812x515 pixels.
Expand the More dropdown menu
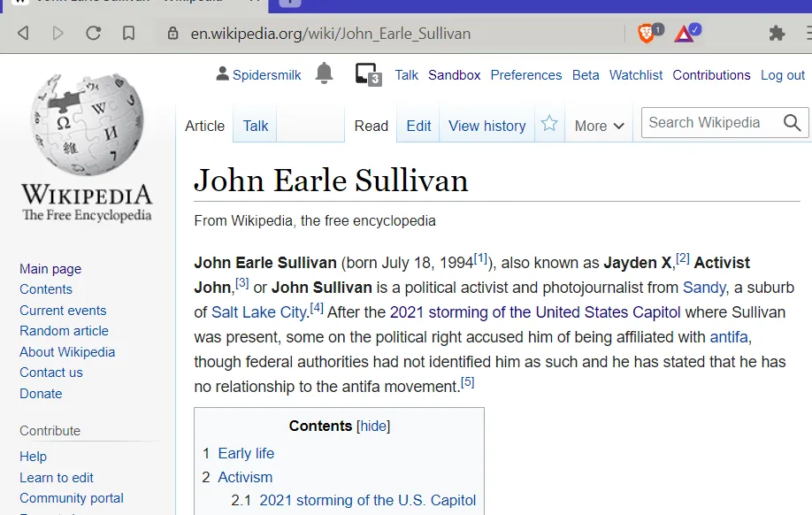tap(599, 126)
